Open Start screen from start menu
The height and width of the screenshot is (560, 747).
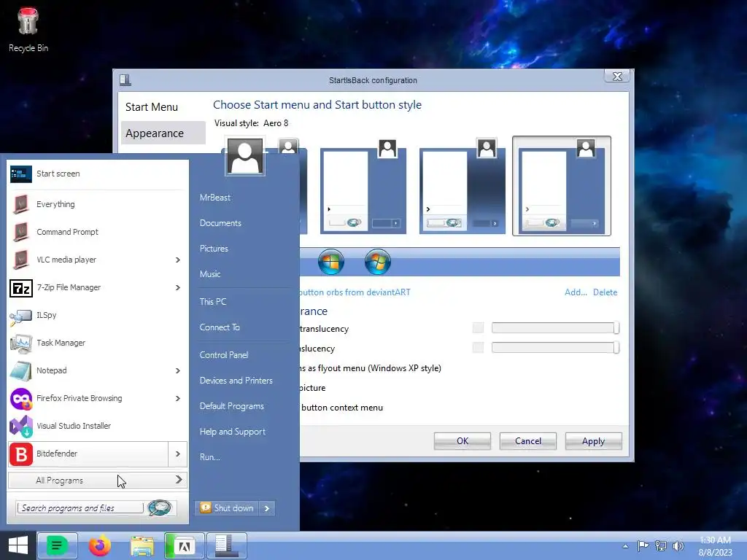[97, 174]
